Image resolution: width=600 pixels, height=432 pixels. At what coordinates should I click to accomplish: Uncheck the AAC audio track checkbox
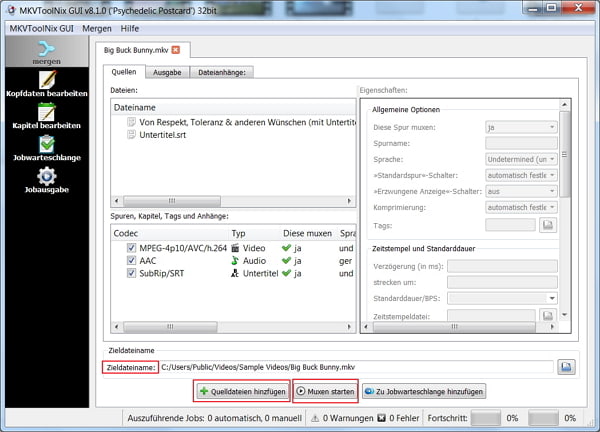(x=131, y=261)
